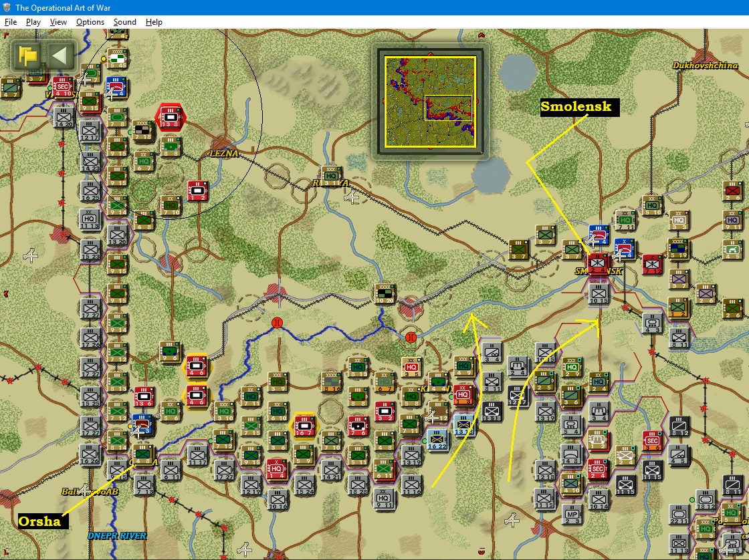Click The Operational Art of War title icon
749x560 pixels.
(x=7, y=7)
